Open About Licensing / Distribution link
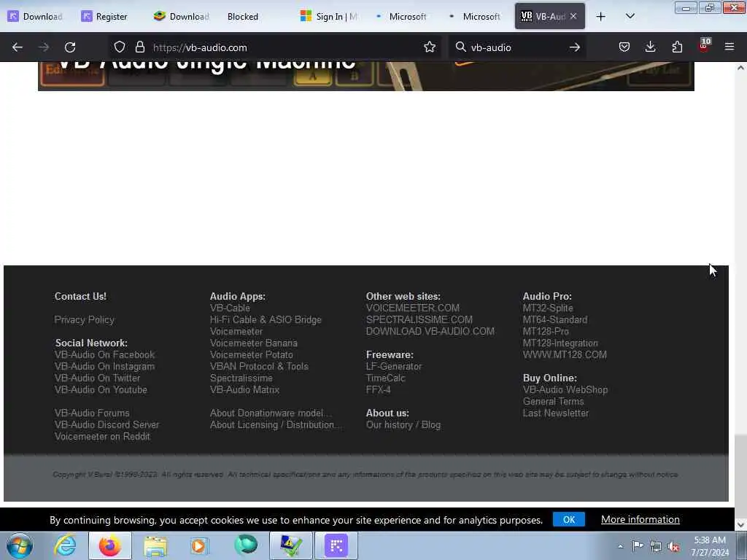 pyautogui.click(x=275, y=425)
